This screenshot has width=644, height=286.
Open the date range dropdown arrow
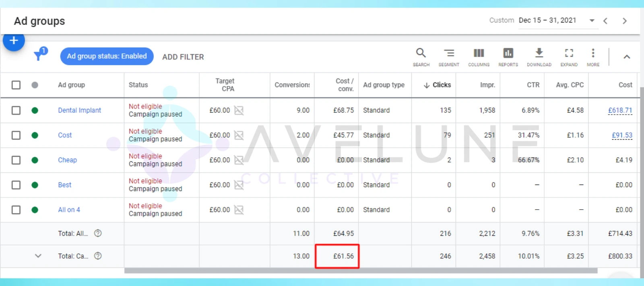[x=592, y=21]
